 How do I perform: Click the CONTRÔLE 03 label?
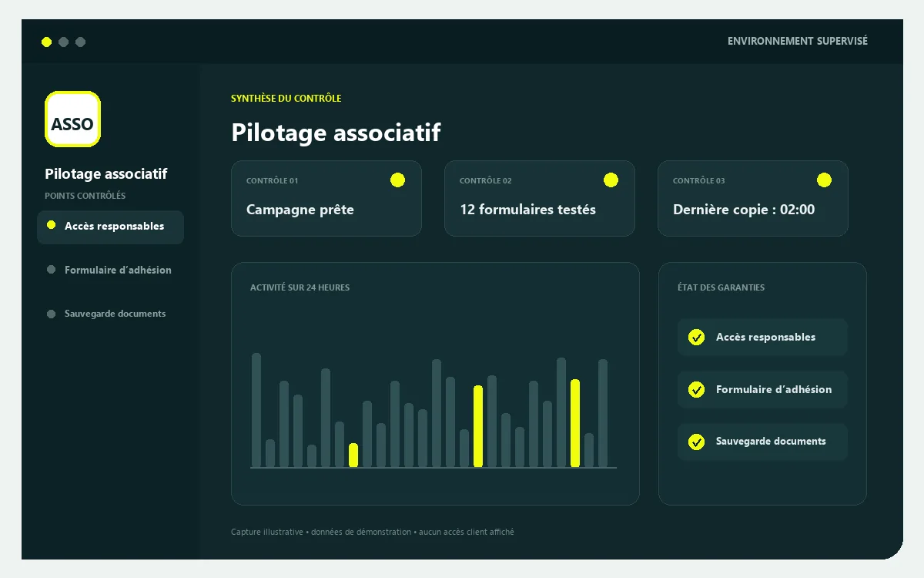click(698, 181)
